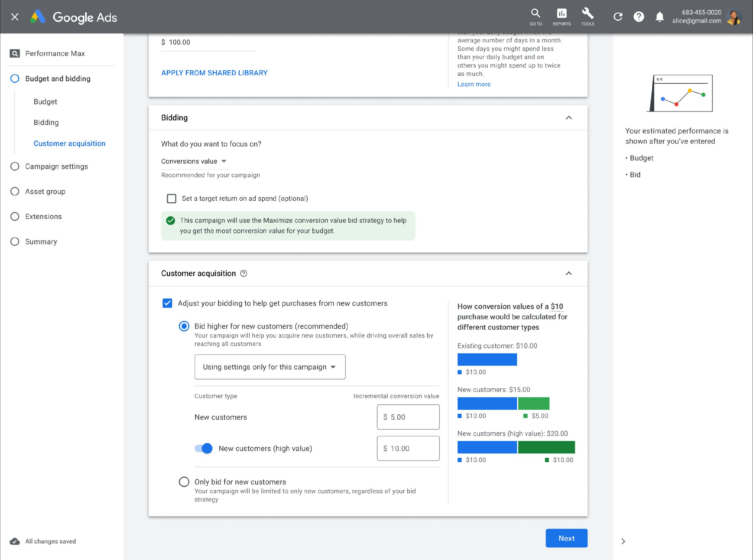The image size is (753, 560).
Task: Open the Tools wrench icon
Action: pyautogui.click(x=587, y=17)
